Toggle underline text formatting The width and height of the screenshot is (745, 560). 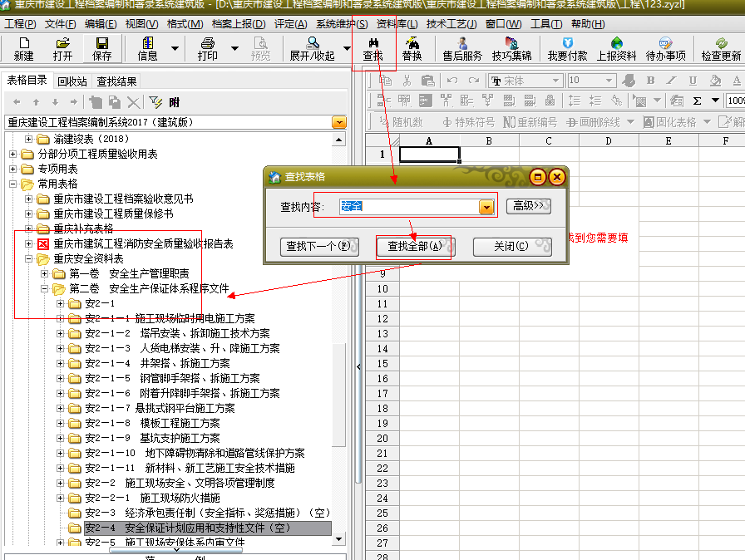[692, 81]
